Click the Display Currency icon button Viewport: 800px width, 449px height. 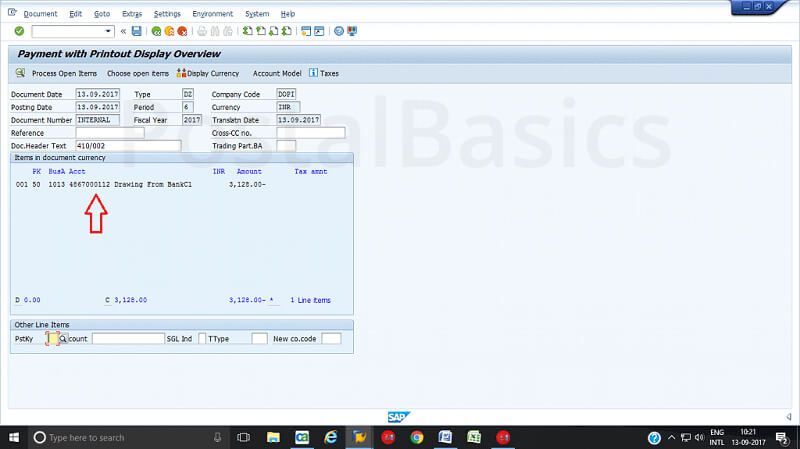[181, 73]
